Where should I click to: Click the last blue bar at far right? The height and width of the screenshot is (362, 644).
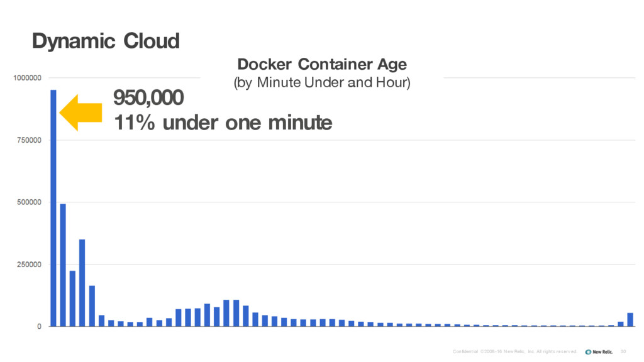click(x=630, y=320)
